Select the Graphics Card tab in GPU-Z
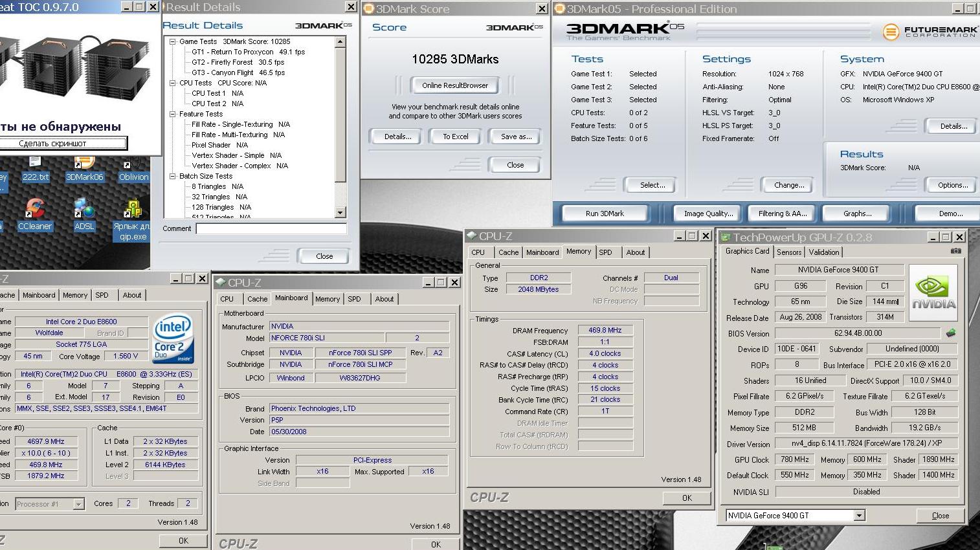This screenshot has width=980, height=550. coord(747,251)
